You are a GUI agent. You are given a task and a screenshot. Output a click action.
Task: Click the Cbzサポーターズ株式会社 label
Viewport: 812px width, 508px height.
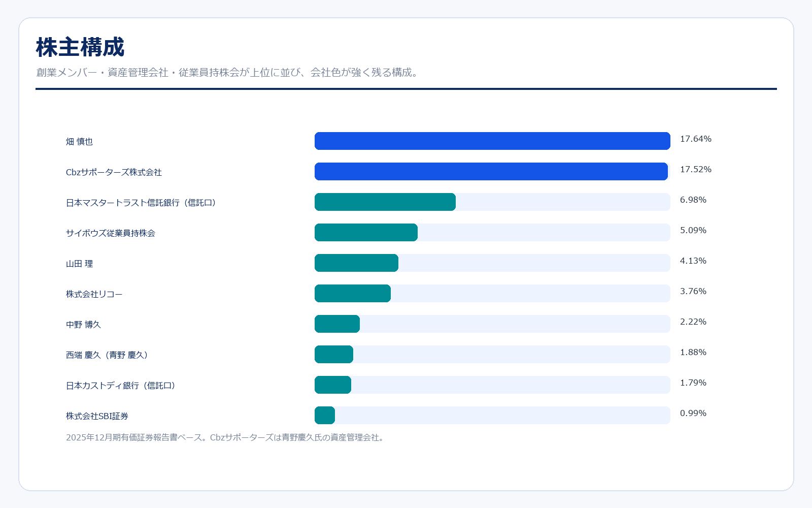pyautogui.click(x=114, y=172)
